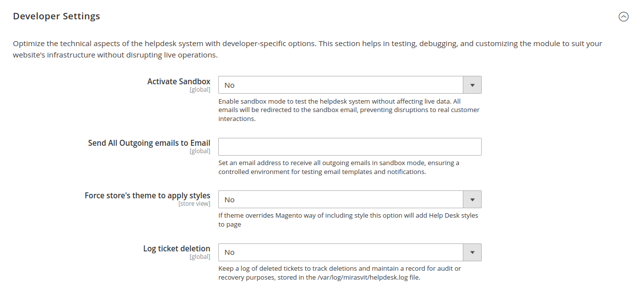Click the Log ticket deletion label

(176, 248)
